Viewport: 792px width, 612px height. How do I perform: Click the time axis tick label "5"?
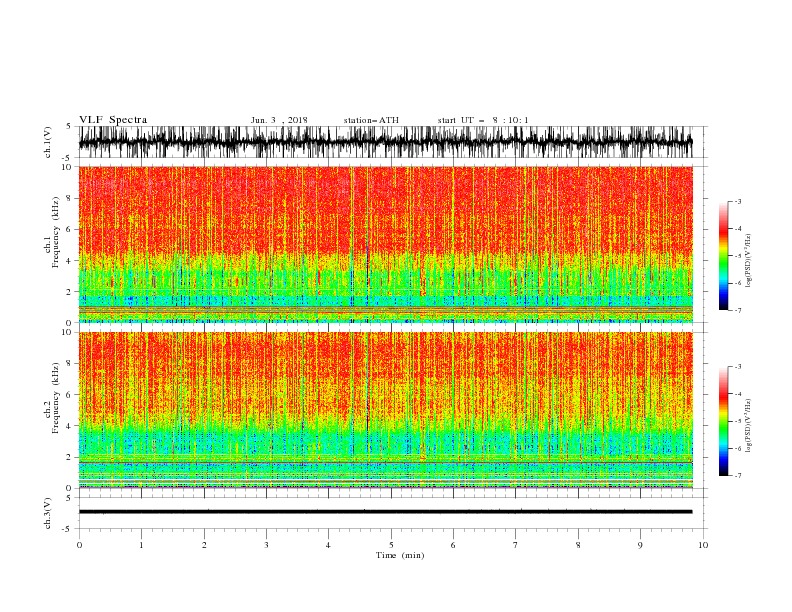coord(391,545)
